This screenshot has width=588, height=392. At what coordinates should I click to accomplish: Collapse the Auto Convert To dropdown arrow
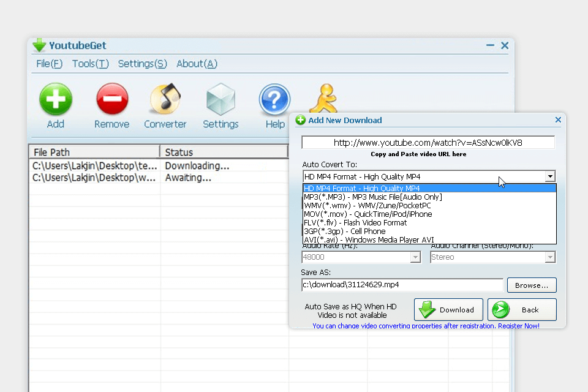[x=550, y=177]
